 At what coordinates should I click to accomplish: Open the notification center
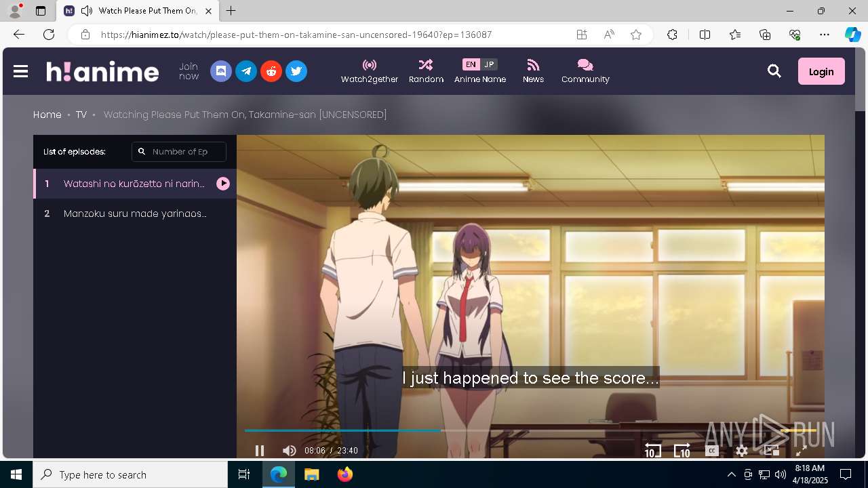846,474
